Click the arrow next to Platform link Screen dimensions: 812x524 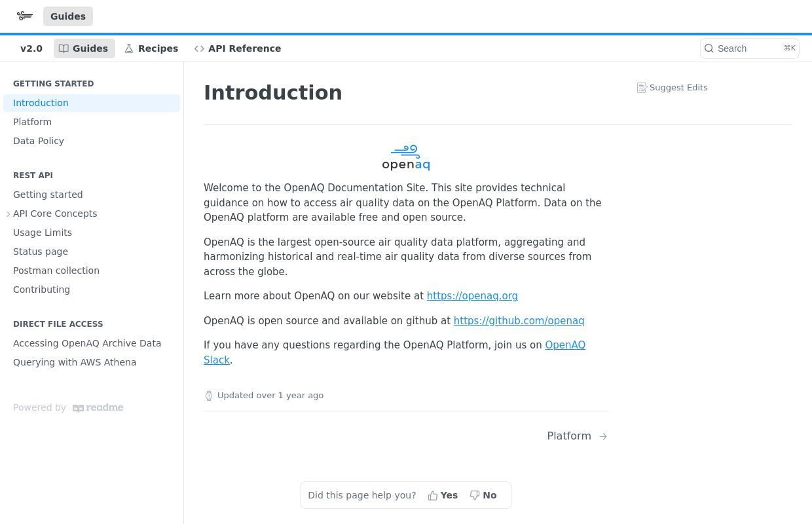[603, 436]
